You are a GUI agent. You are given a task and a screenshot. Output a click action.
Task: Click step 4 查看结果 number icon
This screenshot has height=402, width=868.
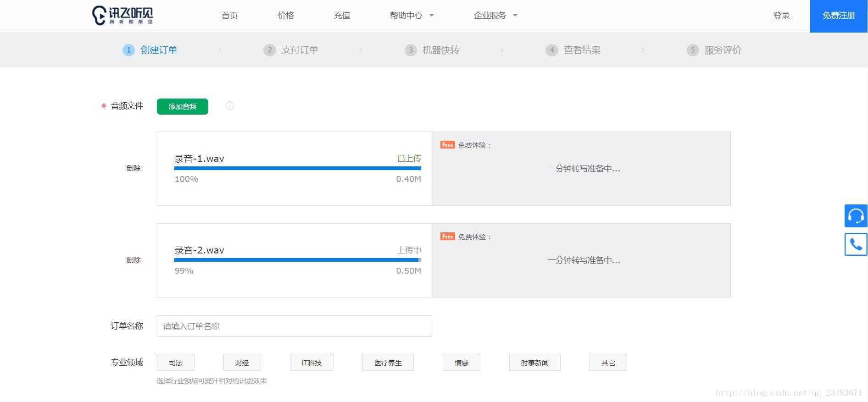(x=551, y=50)
